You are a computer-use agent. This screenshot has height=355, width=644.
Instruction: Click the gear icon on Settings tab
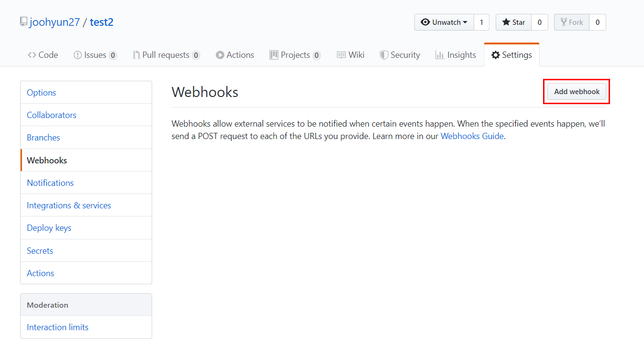[496, 55]
